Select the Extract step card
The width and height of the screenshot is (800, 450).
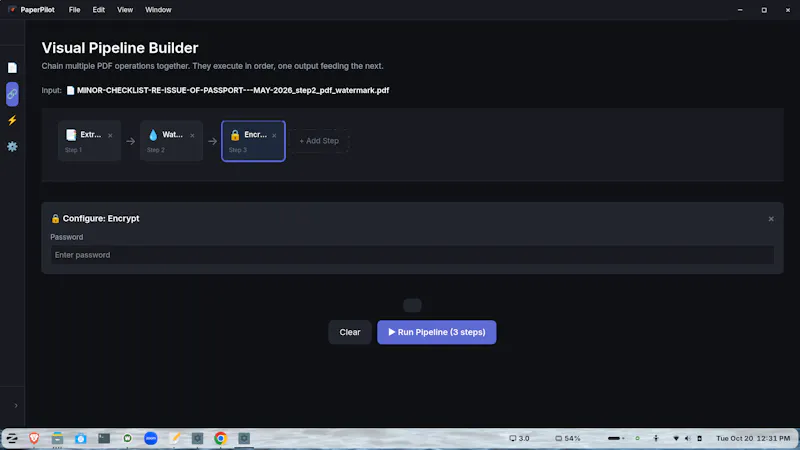point(89,141)
